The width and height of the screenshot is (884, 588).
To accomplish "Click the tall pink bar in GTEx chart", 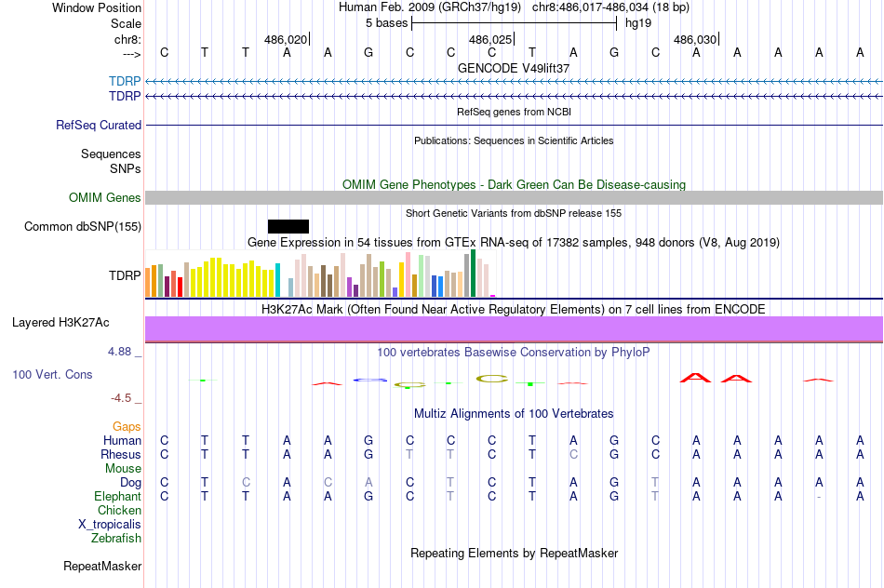I will click(x=408, y=274).
